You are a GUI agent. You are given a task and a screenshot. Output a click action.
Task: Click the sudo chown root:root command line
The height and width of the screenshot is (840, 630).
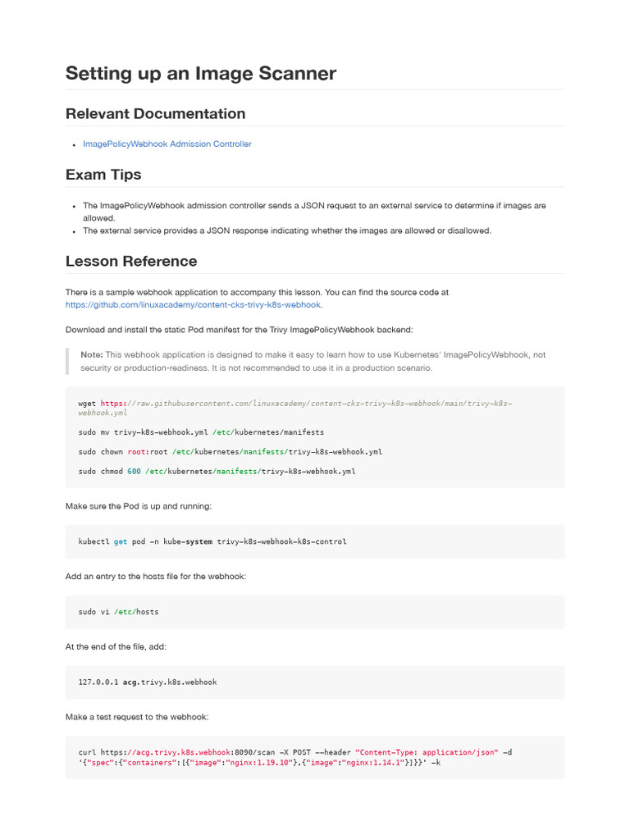(x=231, y=452)
